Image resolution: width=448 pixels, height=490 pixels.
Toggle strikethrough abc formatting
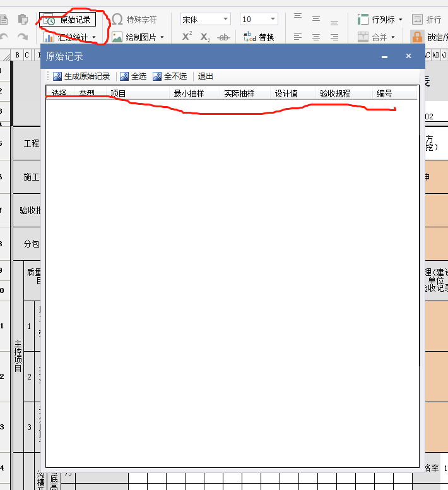(223, 37)
